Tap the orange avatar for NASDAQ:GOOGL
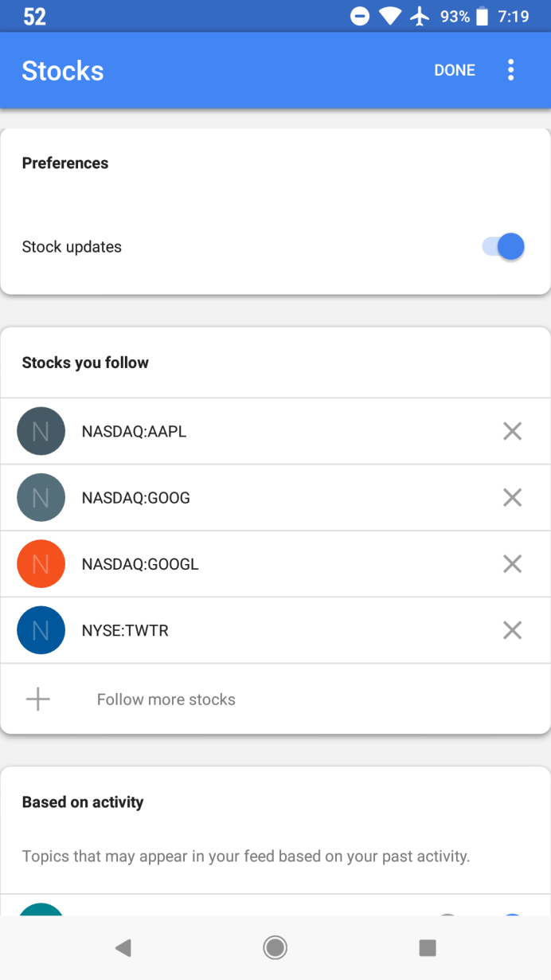Screen dimensions: 551x980 tap(41, 564)
